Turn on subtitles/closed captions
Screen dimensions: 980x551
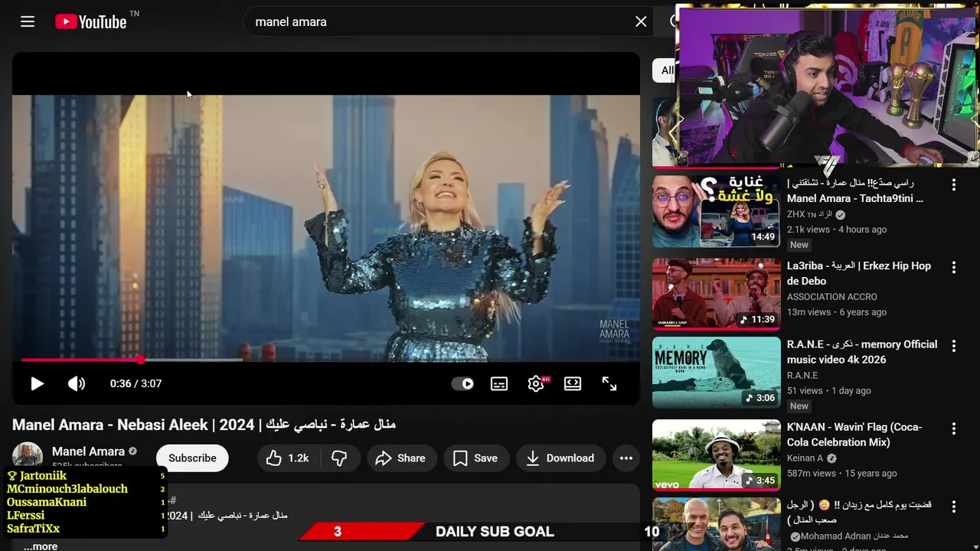[499, 383]
